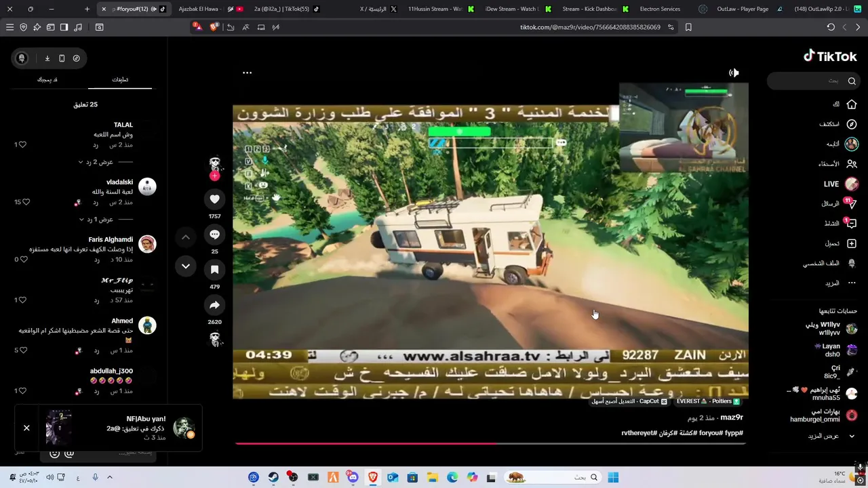Screen dimensions: 868x488
Task: Follow creator with the red plus badge
Action: click(x=214, y=176)
